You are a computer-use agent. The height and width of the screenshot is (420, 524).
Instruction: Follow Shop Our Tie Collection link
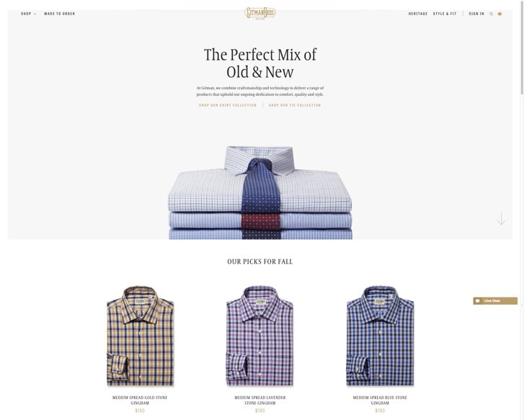click(295, 105)
